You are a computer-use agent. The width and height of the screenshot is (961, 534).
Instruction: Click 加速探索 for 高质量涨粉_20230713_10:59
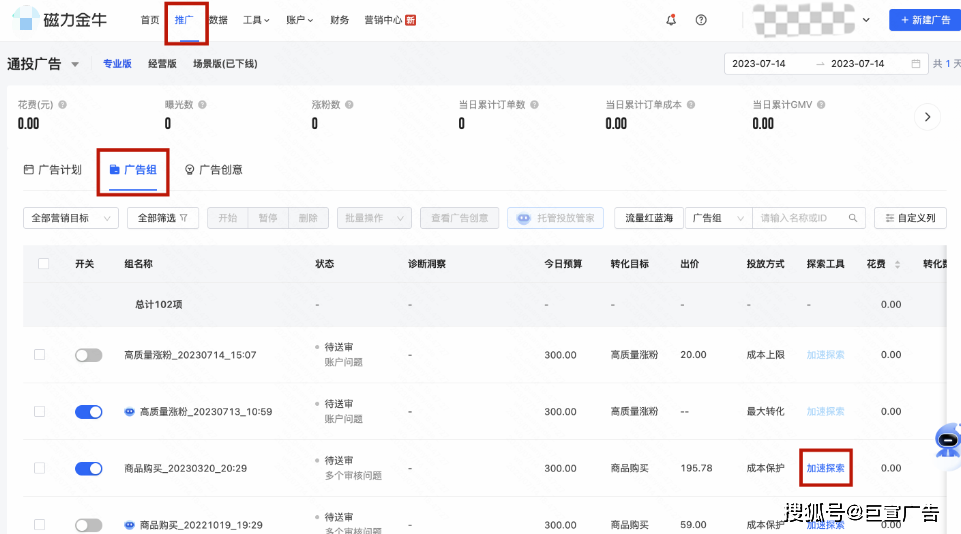pyautogui.click(x=826, y=411)
